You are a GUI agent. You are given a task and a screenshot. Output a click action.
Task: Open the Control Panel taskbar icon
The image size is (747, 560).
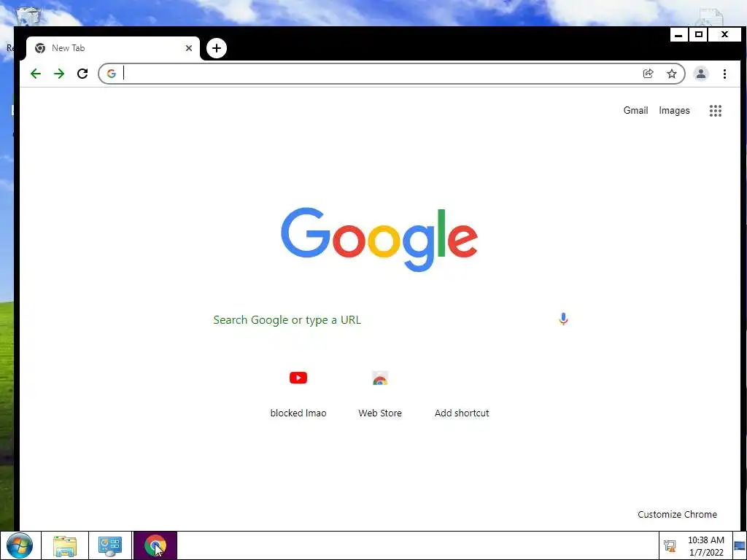click(x=110, y=545)
